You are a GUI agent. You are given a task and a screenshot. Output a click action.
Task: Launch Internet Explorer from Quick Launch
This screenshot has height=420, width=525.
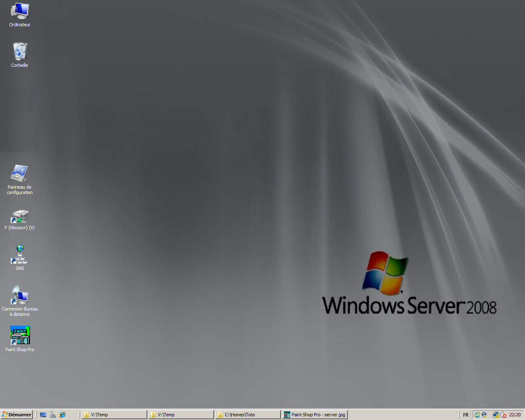pyautogui.click(x=62, y=415)
